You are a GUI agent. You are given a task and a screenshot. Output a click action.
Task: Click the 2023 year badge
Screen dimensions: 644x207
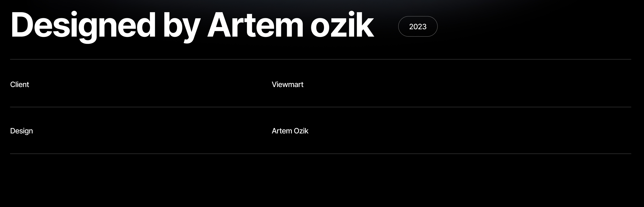pos(418,27)
